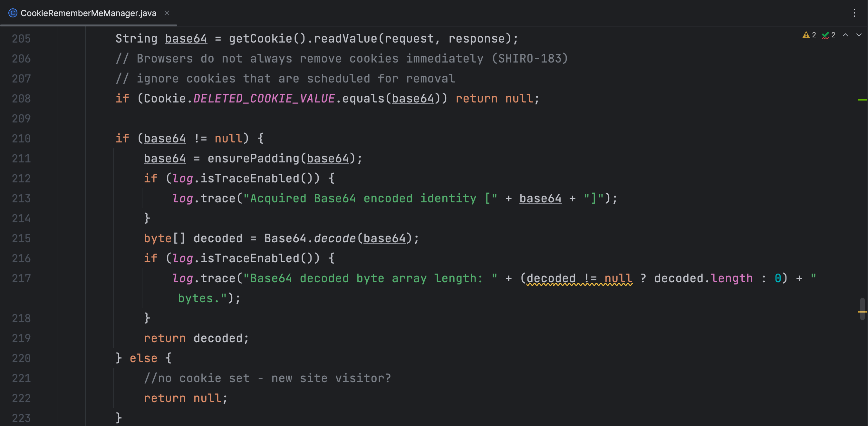The width and height of the screenshot is (868, 426).
Task: Click 'isTraceEnabled' on line 212
Action: [249, 178]
